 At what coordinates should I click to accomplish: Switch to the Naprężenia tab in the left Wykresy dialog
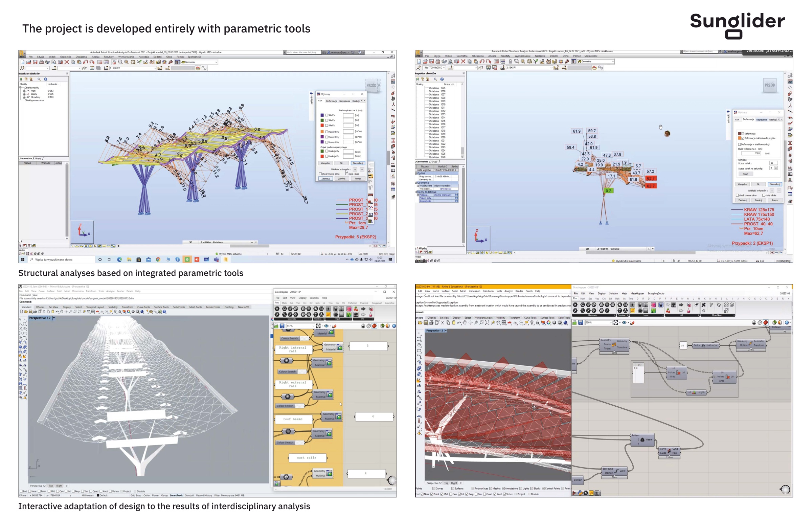[344, 101]
